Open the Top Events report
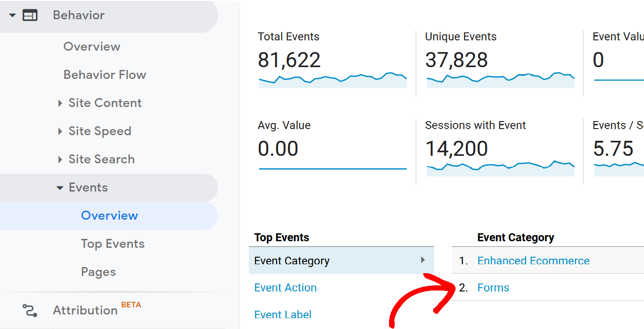This screenshot has height=329, width=644. pyautogui.click(x=112, y=244)
